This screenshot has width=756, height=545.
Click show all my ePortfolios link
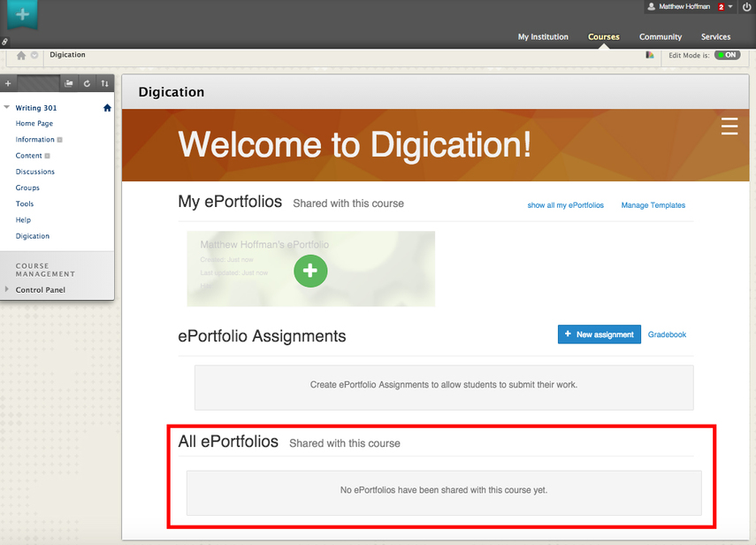(565, 205)
